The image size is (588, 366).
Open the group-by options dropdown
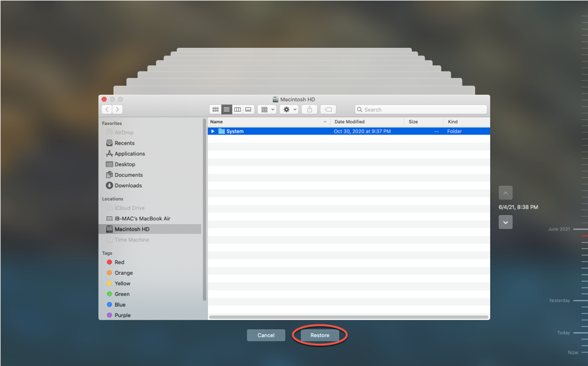(267, 109)
